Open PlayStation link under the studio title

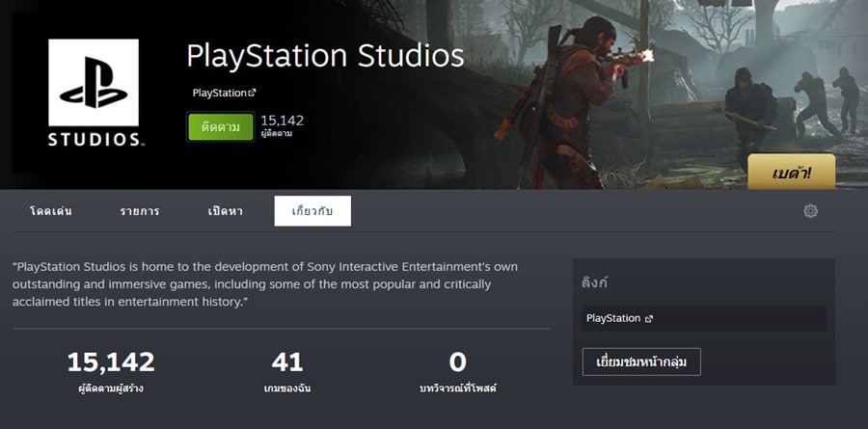pos(219,93)
